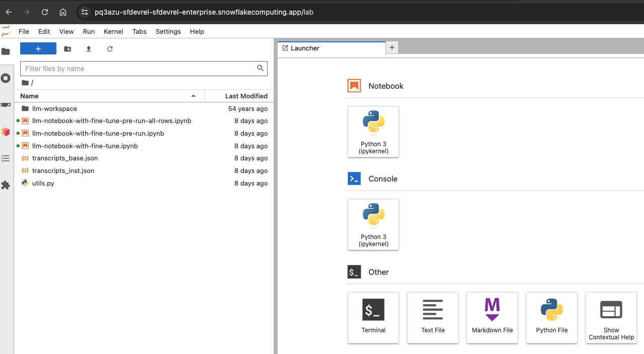The width and height of the screenshot is (644, 354).
Task: Open Running Terminals and Kernels sidebar
Action: click(x=6, y=78)
